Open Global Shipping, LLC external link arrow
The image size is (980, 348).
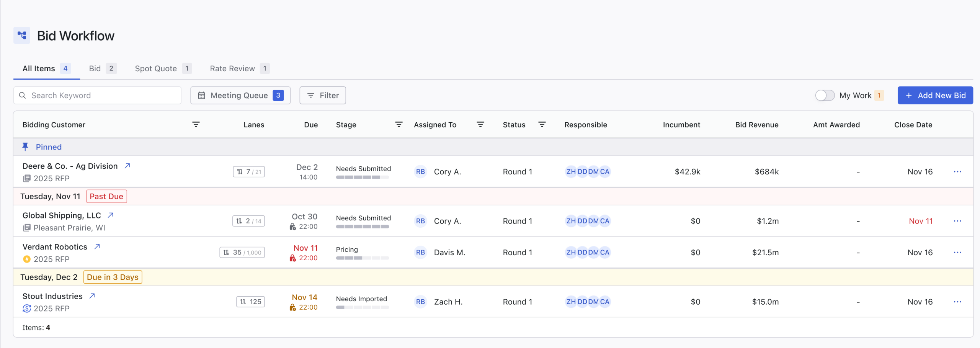click(x=111, y=215)
